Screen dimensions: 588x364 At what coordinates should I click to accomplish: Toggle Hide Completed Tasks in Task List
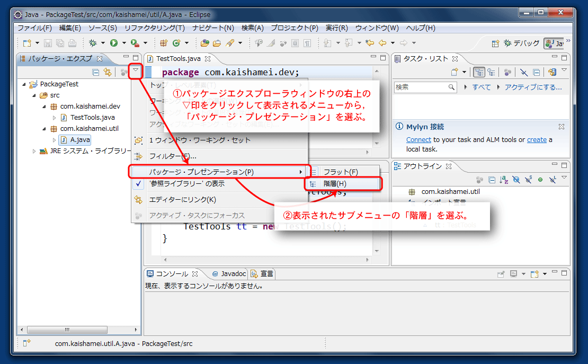point(524,73)
